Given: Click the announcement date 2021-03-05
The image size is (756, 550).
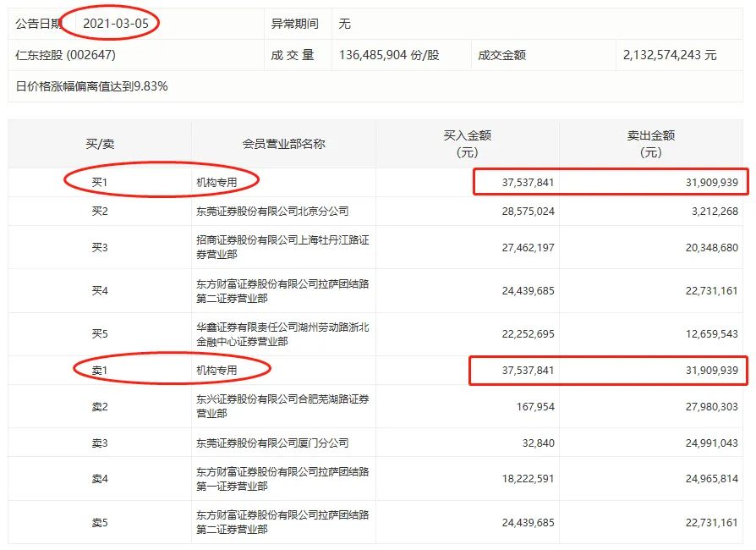Looking at the screenshot, I should tap(116, 23).
